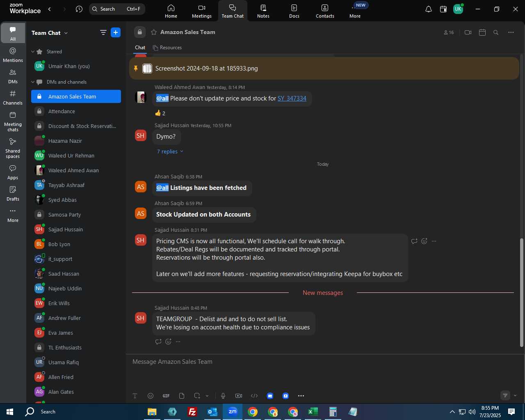Screen dimensions: 525x420
Task: Open FileZilla from the taskbar
Action: (192, 412)
